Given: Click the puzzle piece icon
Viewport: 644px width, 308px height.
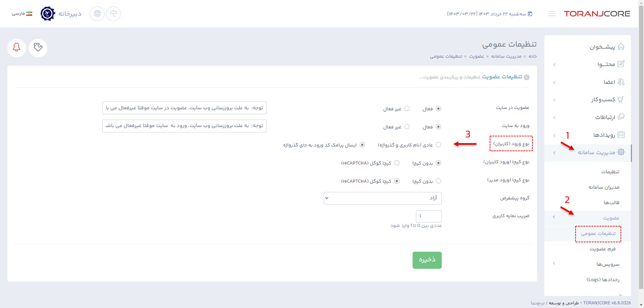Looking at the screenshot, I should pos(38,48).
